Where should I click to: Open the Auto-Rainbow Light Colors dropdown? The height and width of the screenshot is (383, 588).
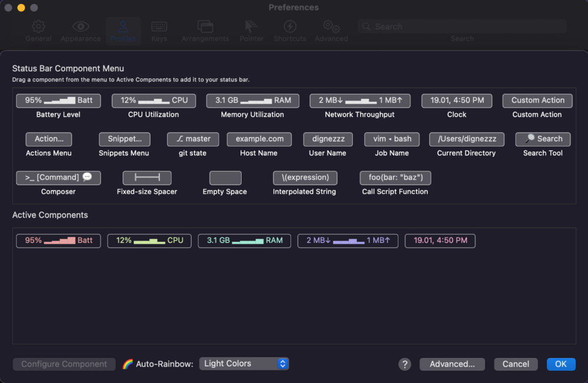244,364
